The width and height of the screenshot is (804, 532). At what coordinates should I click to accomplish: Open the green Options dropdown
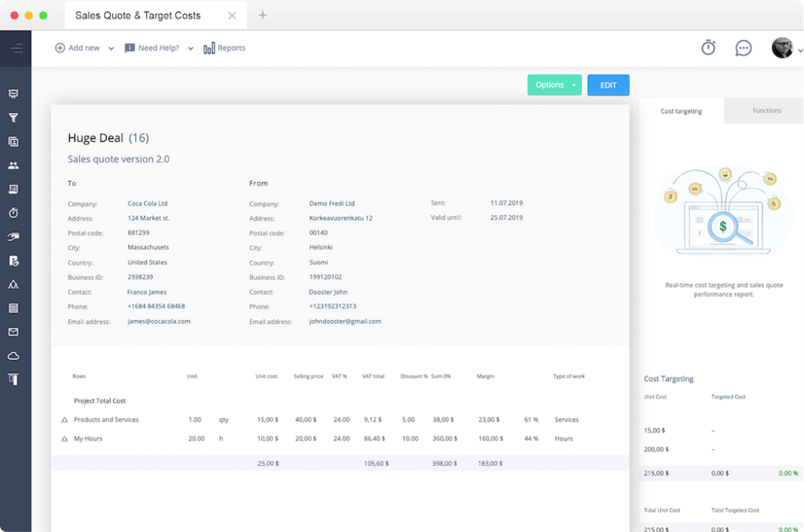click(x=554, y=85)
